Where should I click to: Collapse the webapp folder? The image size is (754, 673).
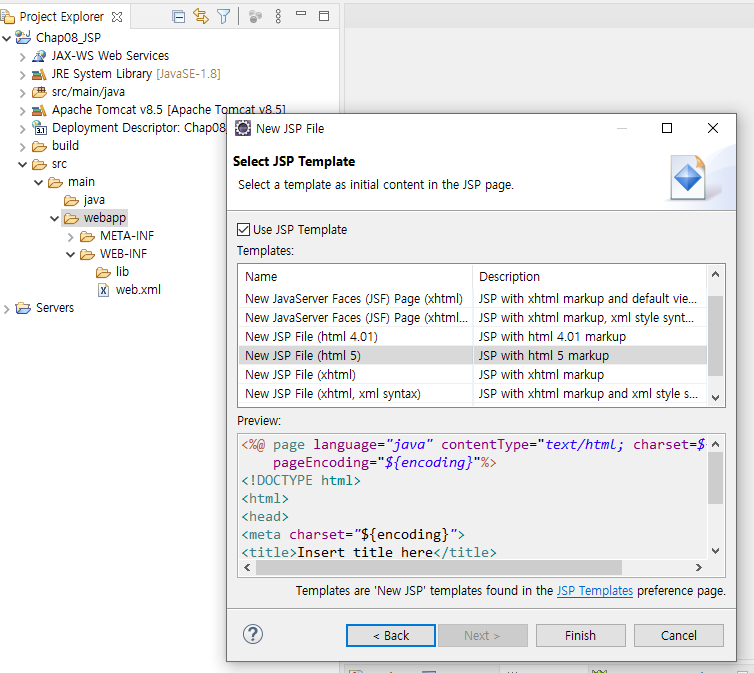point(54,219)
